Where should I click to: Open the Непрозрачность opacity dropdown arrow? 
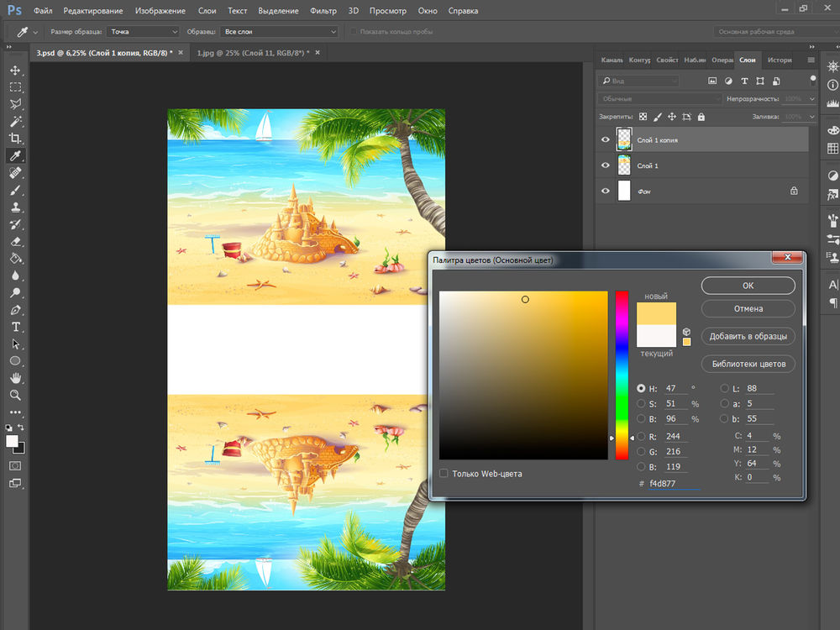[811, 99]
